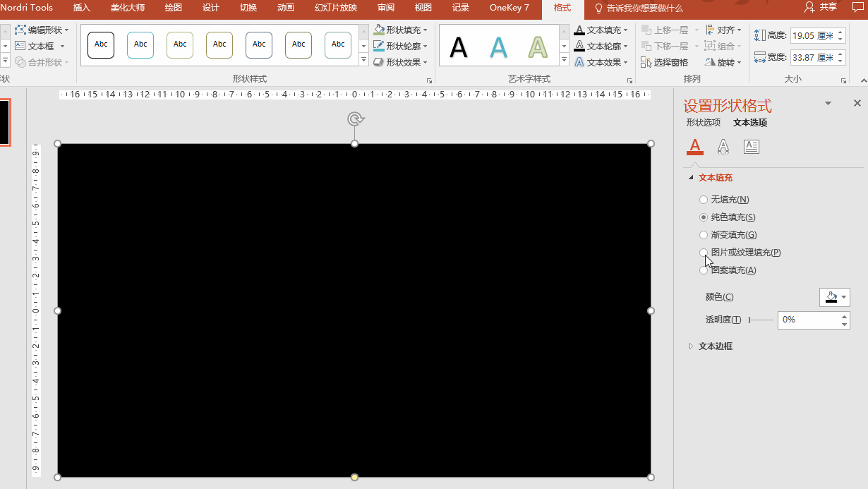Click the 高度 height input field
Image resolution: width=868 pixels, height=489 pixels.
812,36
